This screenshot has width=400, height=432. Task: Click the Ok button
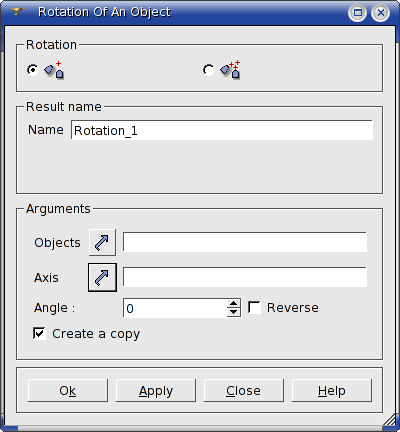(68, 390)
